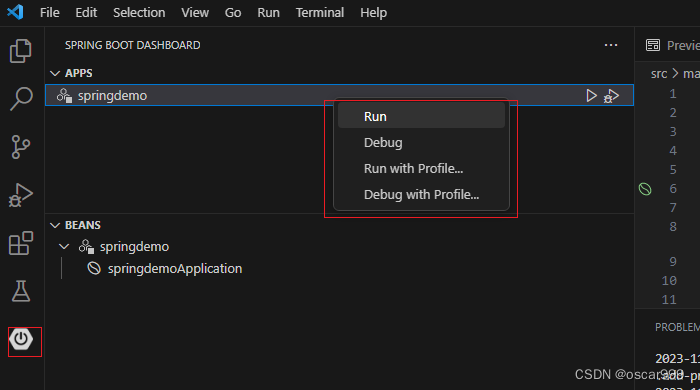Viewport: 700px width, 390px height.
Task: Click line number 11 in the editor
Action: pyautogui.click(x=669, y=299)
